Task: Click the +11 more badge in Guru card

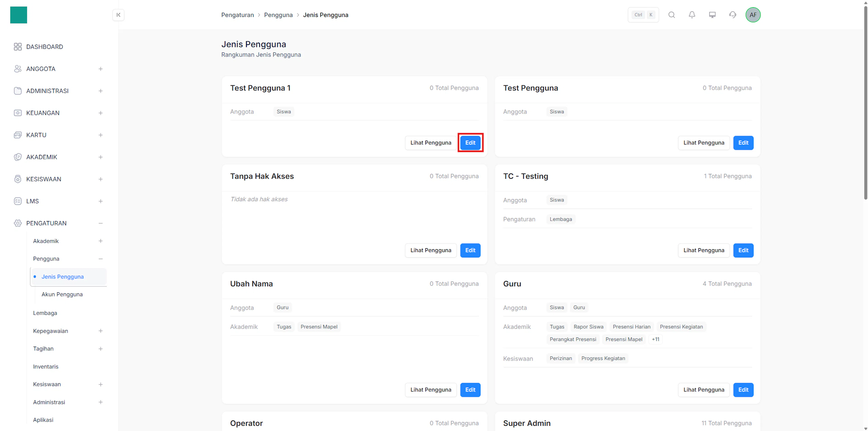Action: point(655,339)
